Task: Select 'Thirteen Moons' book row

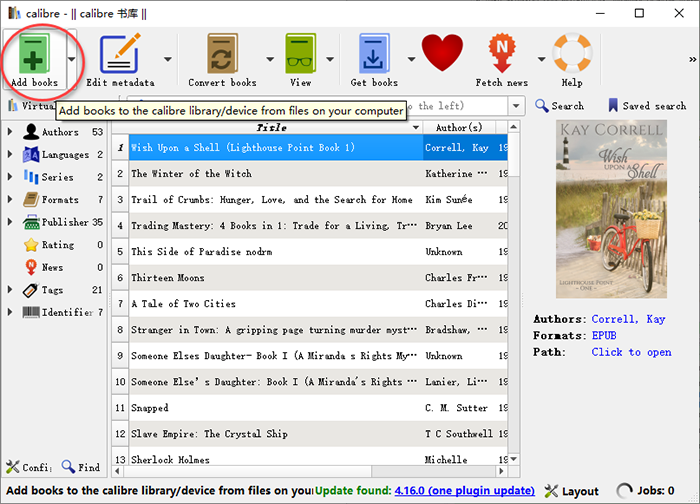Action: [309, 278]
